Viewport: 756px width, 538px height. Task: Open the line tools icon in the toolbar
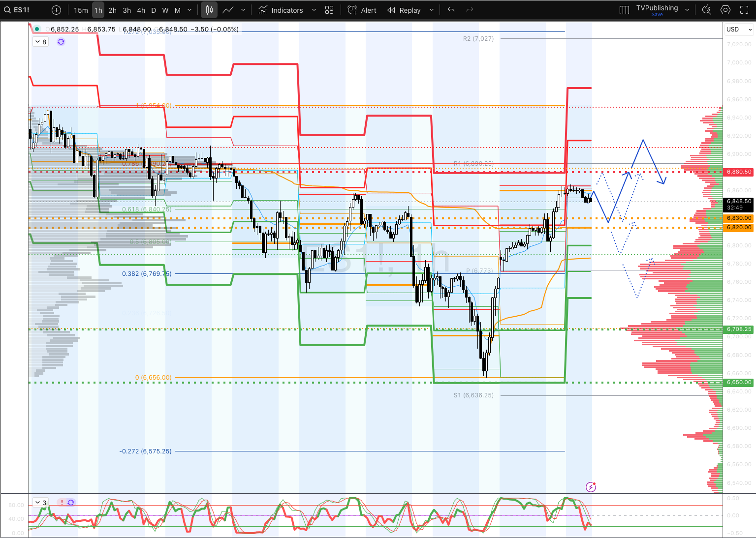[228, 10]
